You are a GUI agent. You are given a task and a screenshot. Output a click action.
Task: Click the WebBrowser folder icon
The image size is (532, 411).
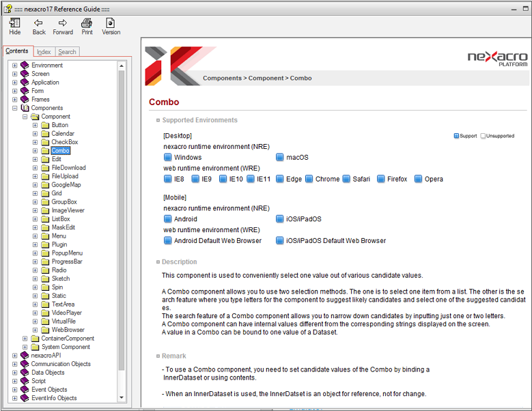pos(45,330)
